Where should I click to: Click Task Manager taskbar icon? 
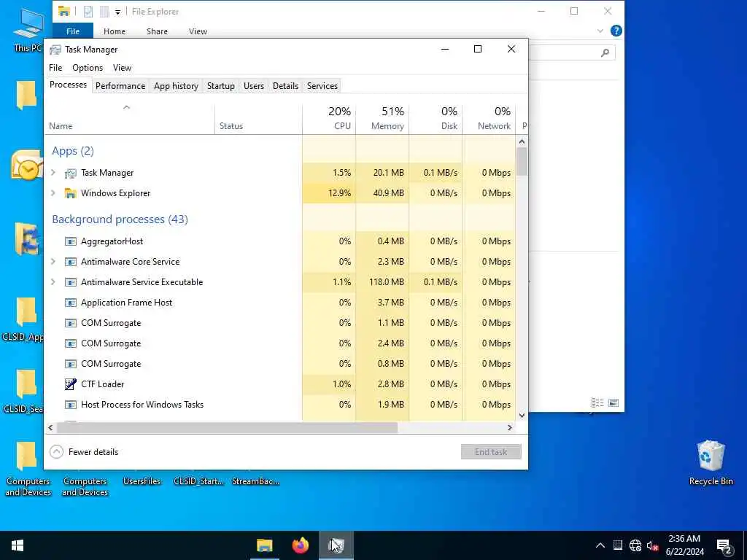click(336, 545)
